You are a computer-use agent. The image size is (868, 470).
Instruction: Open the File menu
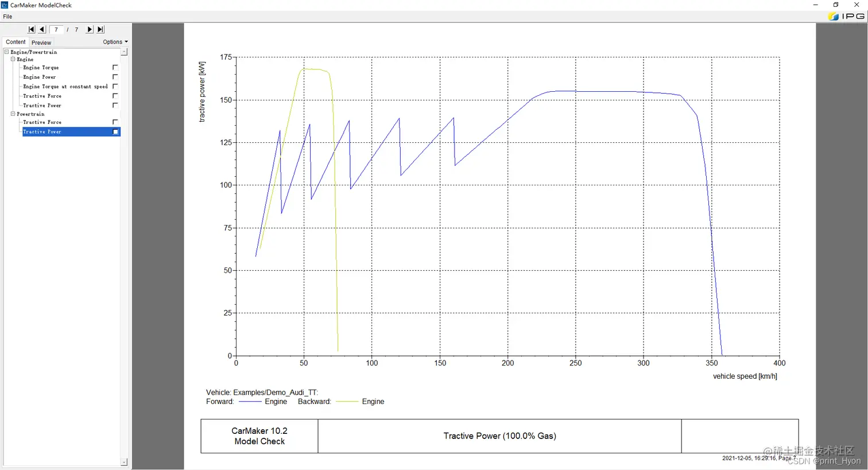point(7,17)
